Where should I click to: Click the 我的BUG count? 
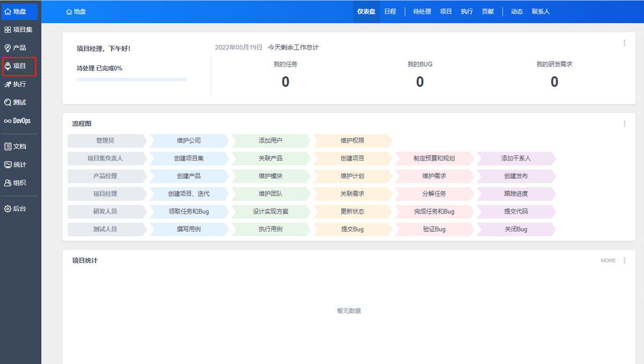420,82
